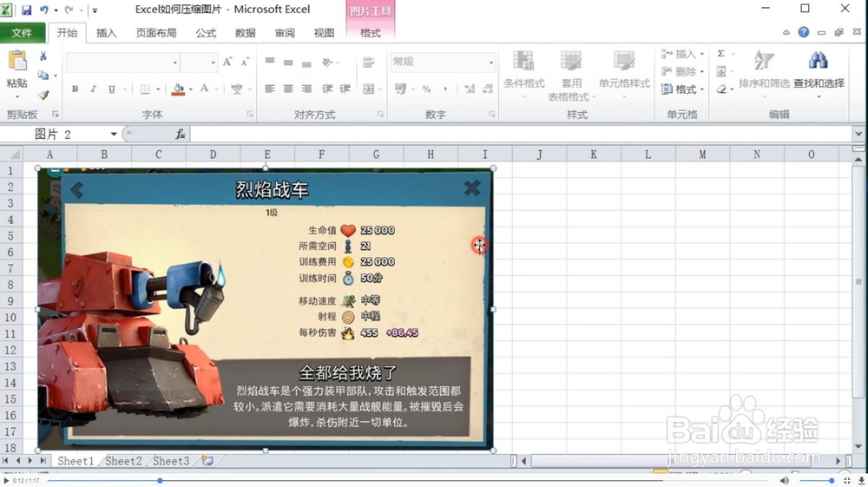Image resolution: width=868 pixels, height=487 pixels.
Task: Save the workbook with the floppy icon
Action: 27,10
